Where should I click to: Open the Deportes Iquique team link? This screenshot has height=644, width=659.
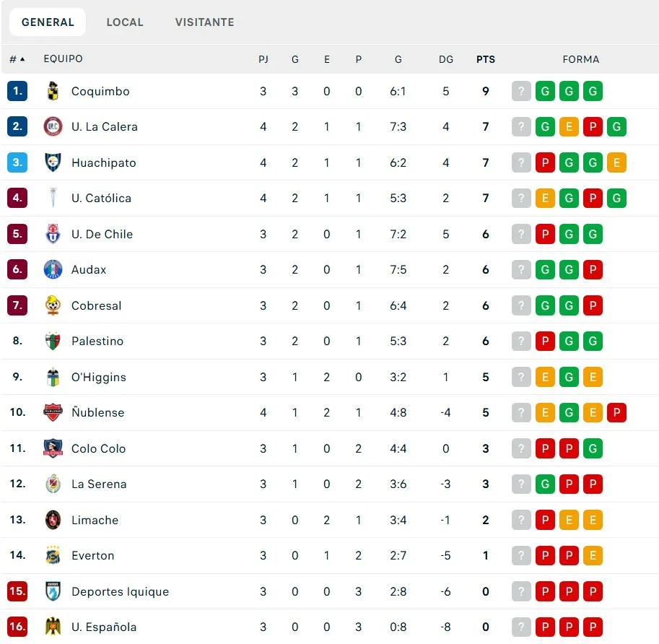point(120,591)
